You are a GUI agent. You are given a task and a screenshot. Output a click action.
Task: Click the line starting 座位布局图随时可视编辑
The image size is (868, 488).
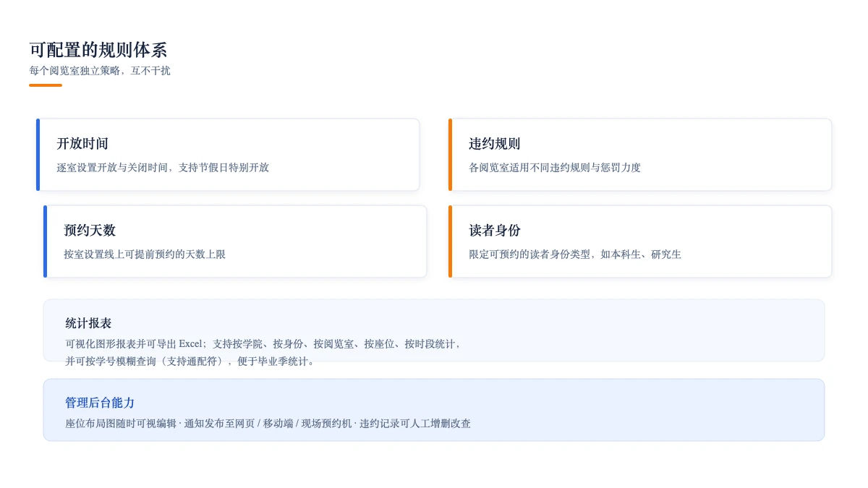(268, 424)
